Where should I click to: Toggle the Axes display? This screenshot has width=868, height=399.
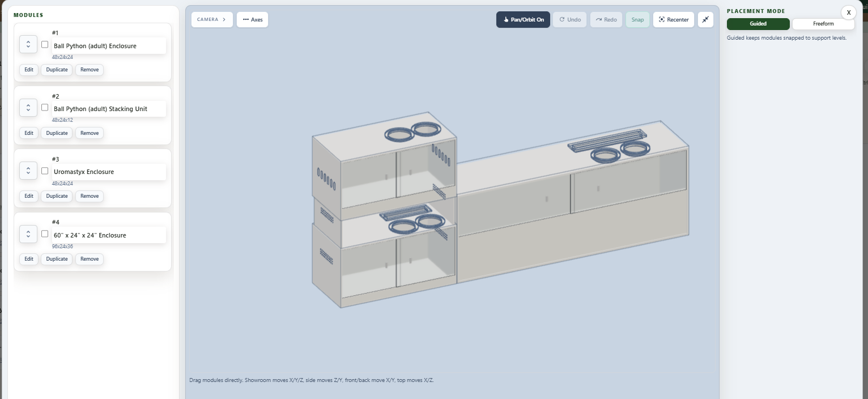[x=253, y=19]
